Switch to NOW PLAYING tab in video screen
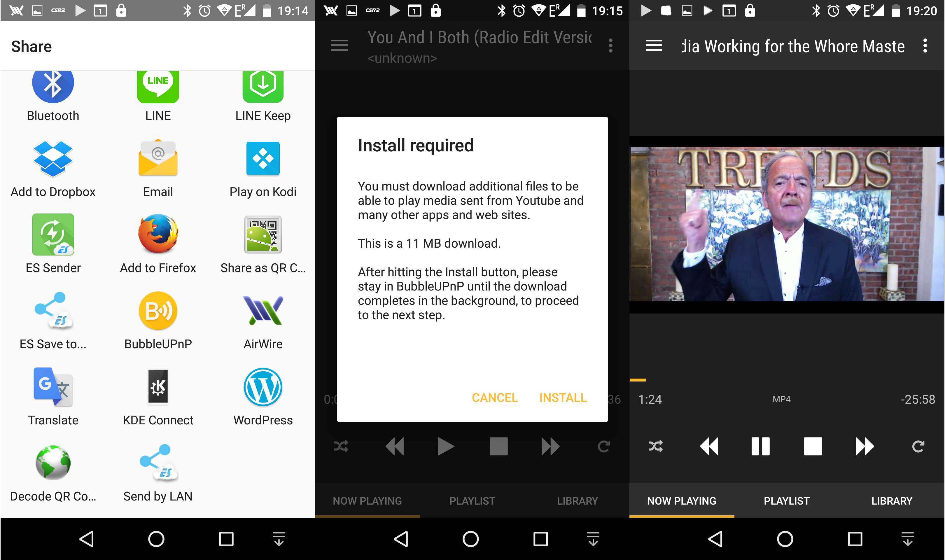Viewport: 945px width, 560px height. [x=682, y=501]
